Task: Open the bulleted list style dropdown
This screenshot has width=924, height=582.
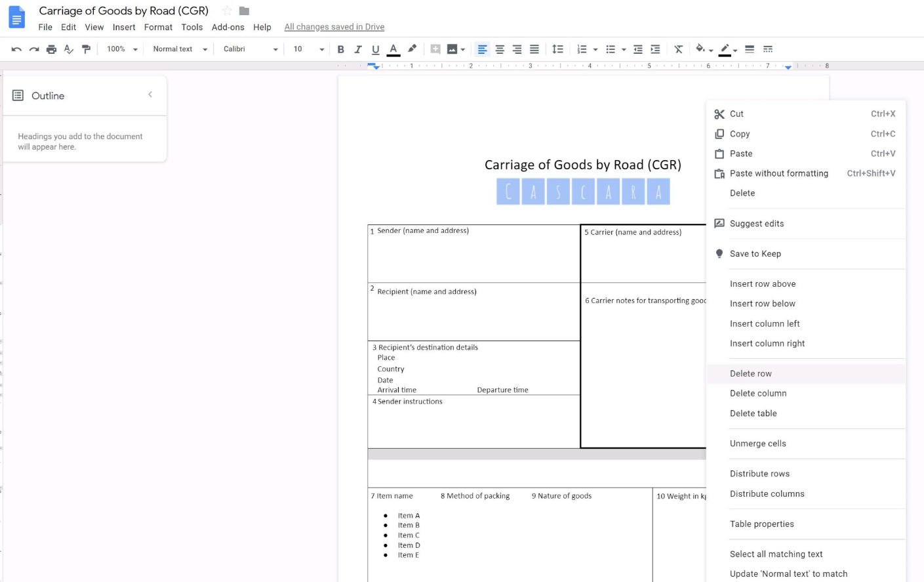Action: pyautogui.click(x=624, y=50)
